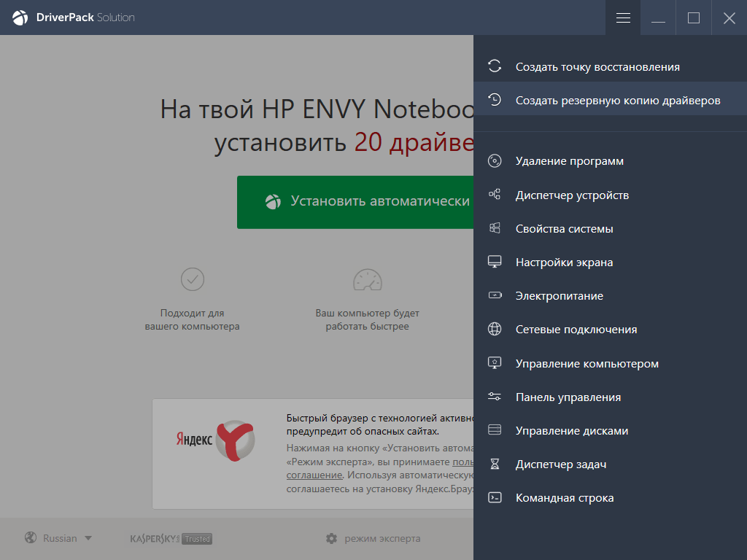This screenshot has height=560, width=747.
Task: Click the globe icon next to Russian
Action: tap(31, 537)
